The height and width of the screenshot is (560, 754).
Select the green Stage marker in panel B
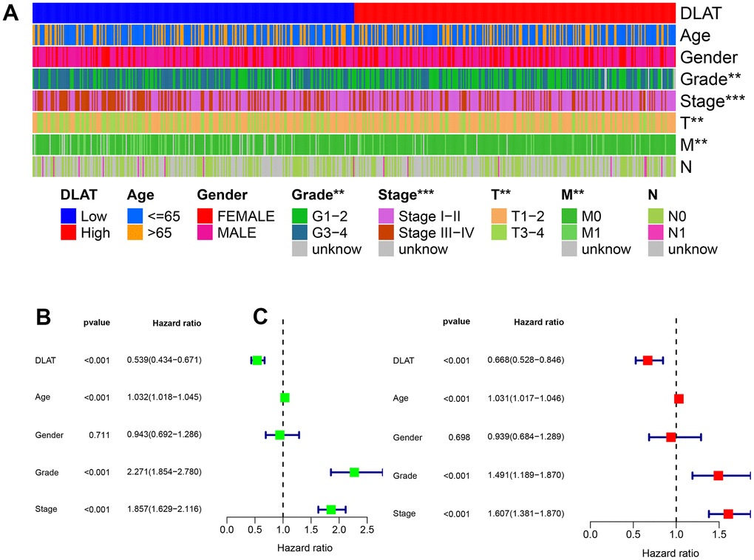[330, 509]
